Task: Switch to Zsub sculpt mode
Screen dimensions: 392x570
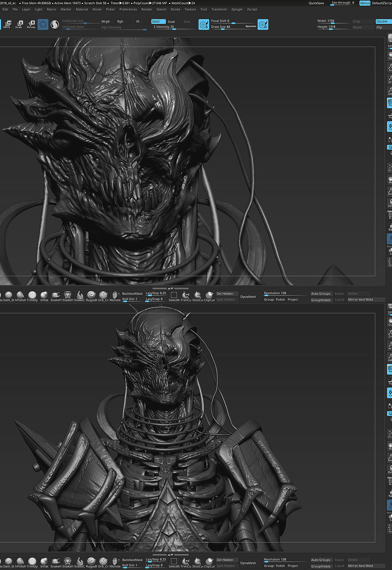Action: click(171, 21)
